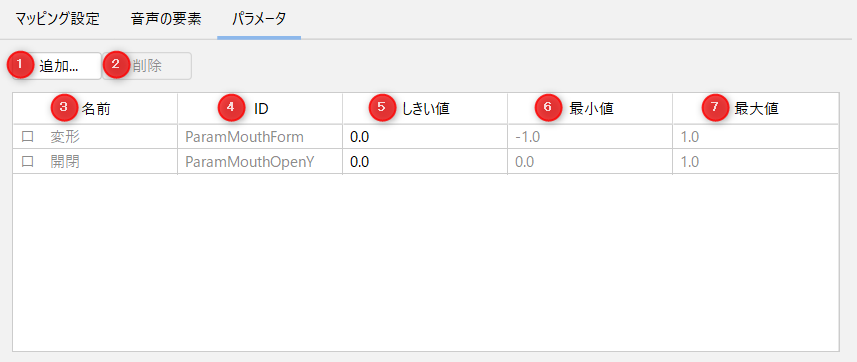Click the 追加... button
Image resolution: width=857 pixels, height=362 pixels.
pos(57,66)
